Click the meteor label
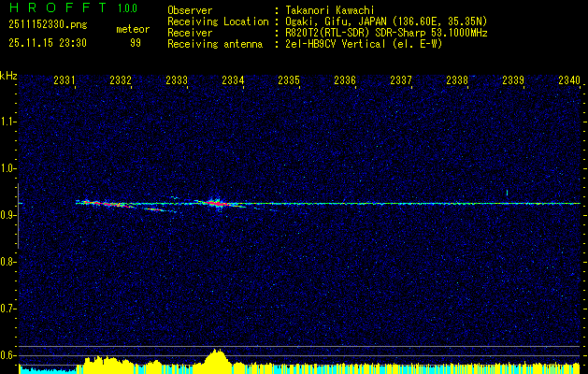Screen dimensions: 588x374 point(133,29)
